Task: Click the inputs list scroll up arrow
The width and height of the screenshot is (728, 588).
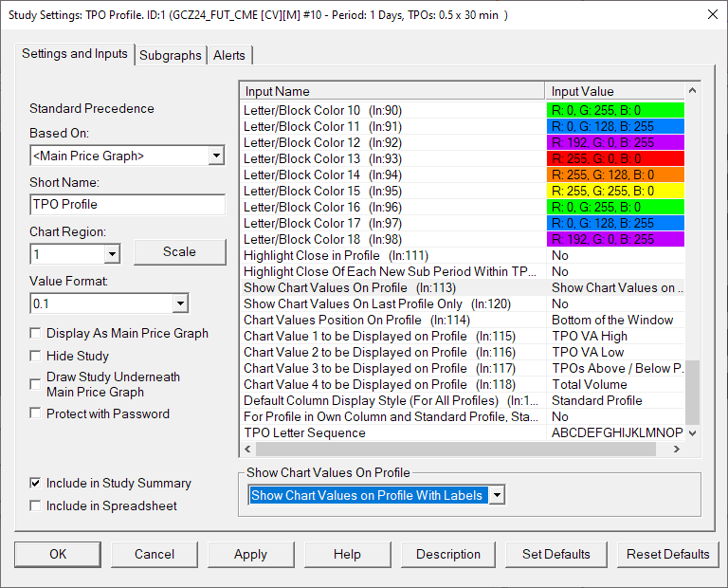Action: (692, 90)
